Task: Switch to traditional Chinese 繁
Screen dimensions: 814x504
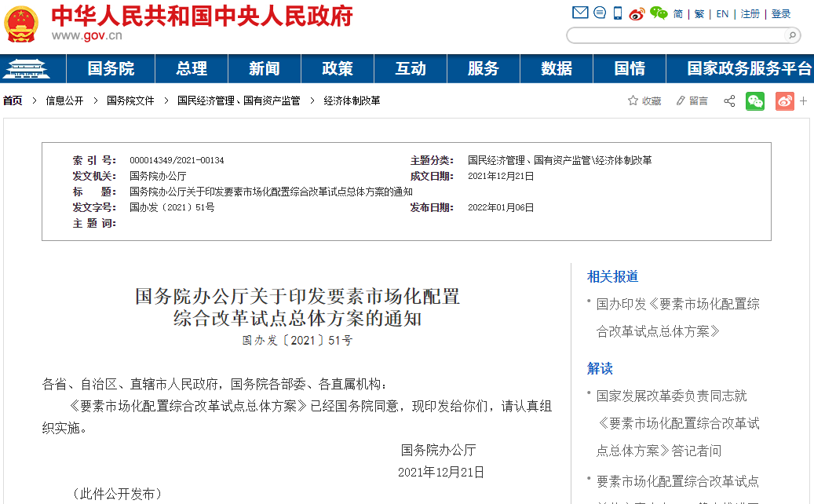Action: (x=699, y=14)
